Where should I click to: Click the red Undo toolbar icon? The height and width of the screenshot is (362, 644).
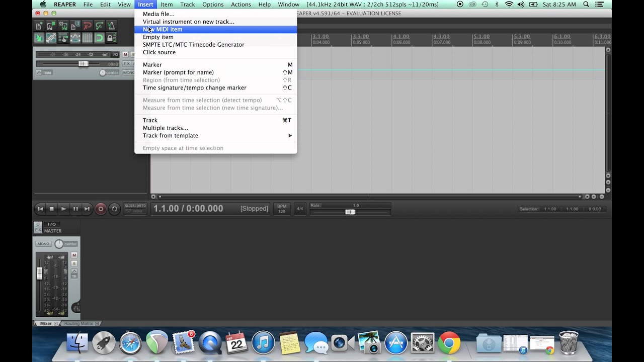pyautogui.click(x=87, y=26)
